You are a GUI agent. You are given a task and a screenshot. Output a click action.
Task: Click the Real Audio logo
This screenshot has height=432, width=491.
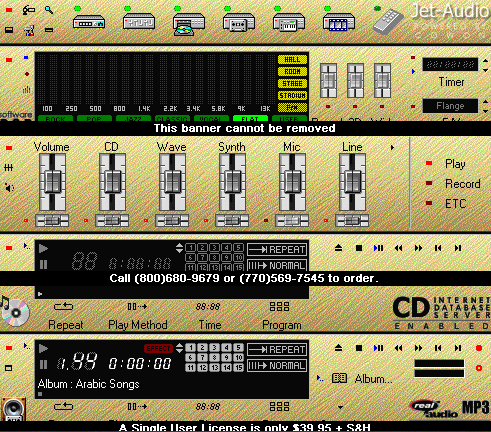[x=434, y=409]
